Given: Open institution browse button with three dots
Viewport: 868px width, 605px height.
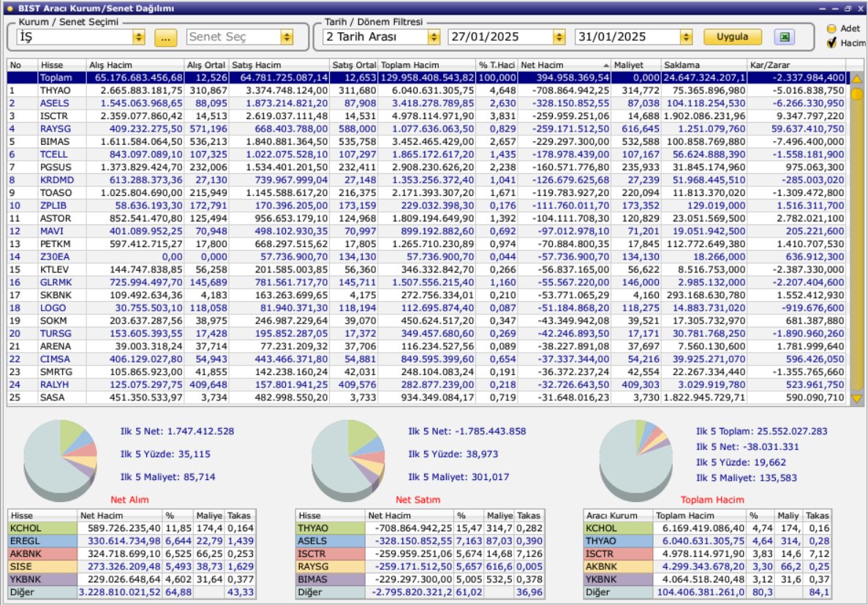Looking at the screenshot, I should [165, 37].
